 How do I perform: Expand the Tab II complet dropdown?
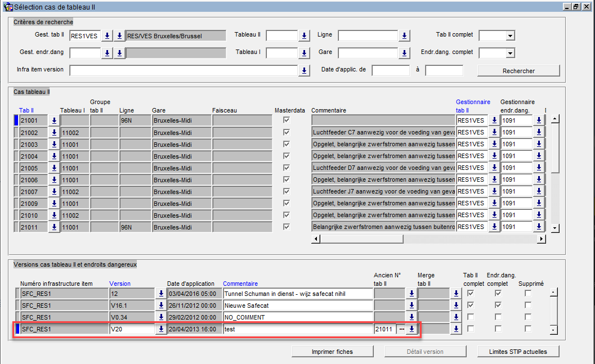(511, 35)
